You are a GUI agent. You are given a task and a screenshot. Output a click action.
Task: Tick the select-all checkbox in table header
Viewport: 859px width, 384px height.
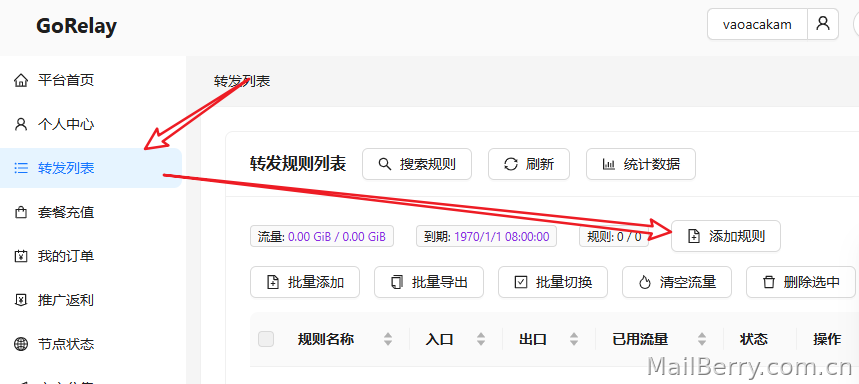point(266,339)
